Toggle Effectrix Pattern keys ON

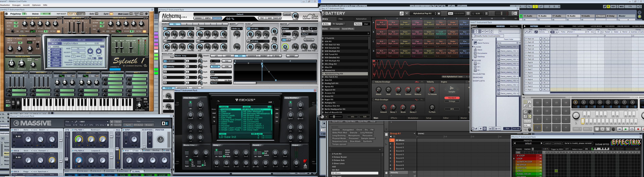click(x=587, y=149)
